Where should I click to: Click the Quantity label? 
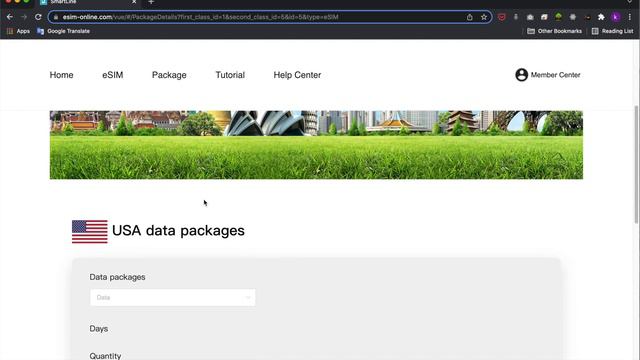tap(105, 356)
